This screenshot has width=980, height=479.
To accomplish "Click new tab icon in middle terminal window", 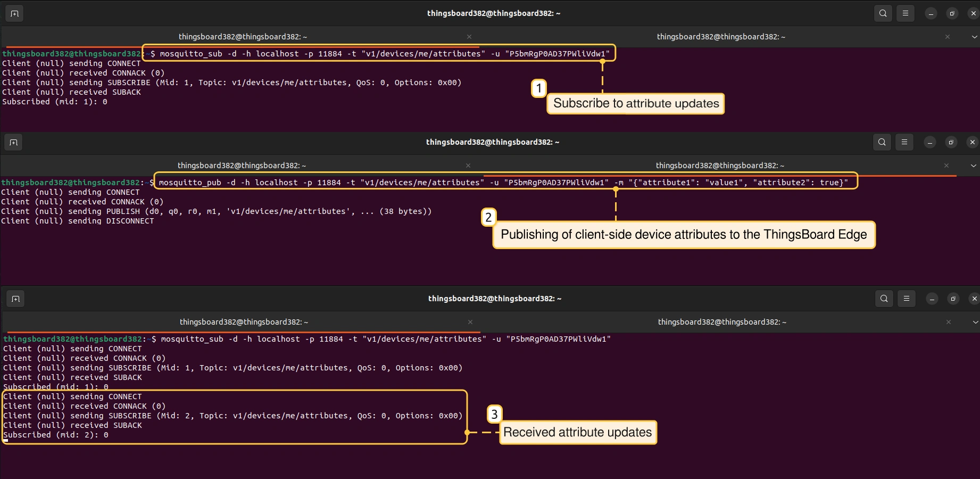I will pos(13,142).
